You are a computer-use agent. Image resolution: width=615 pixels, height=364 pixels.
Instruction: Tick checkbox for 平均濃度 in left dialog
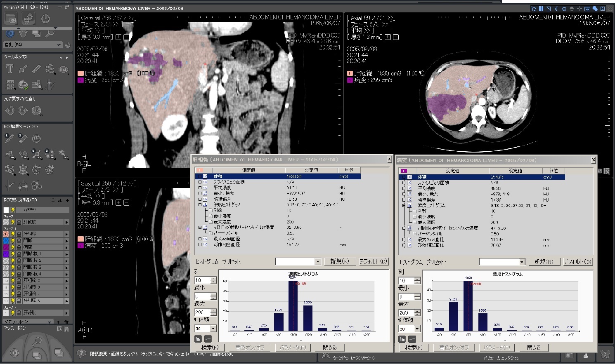click(x=200, y=188)
